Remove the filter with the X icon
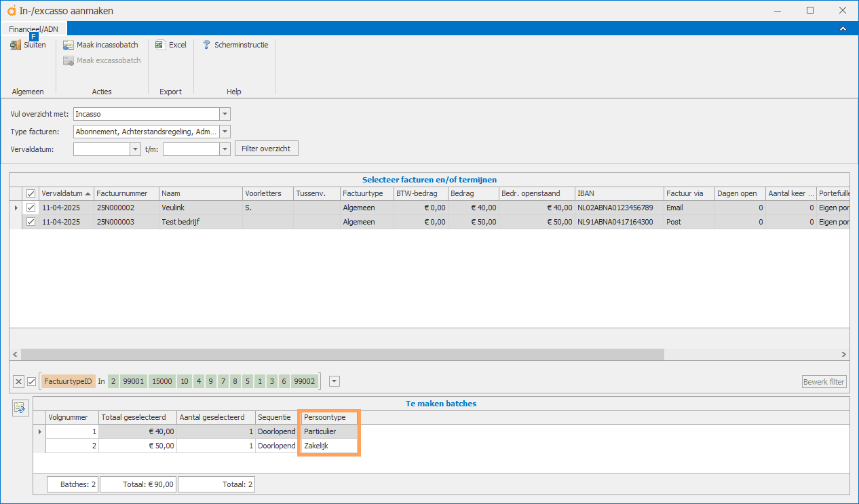This screenshot has width=859, height=504. 18,381
